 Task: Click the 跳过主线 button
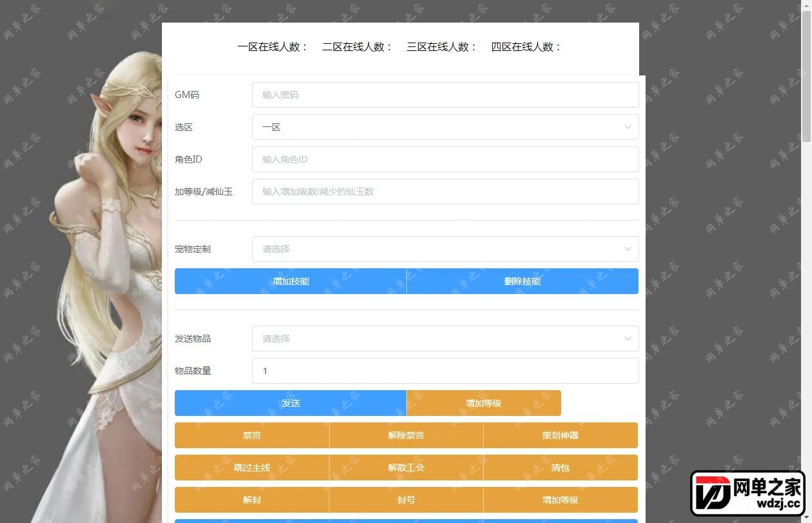pos(252,468)
